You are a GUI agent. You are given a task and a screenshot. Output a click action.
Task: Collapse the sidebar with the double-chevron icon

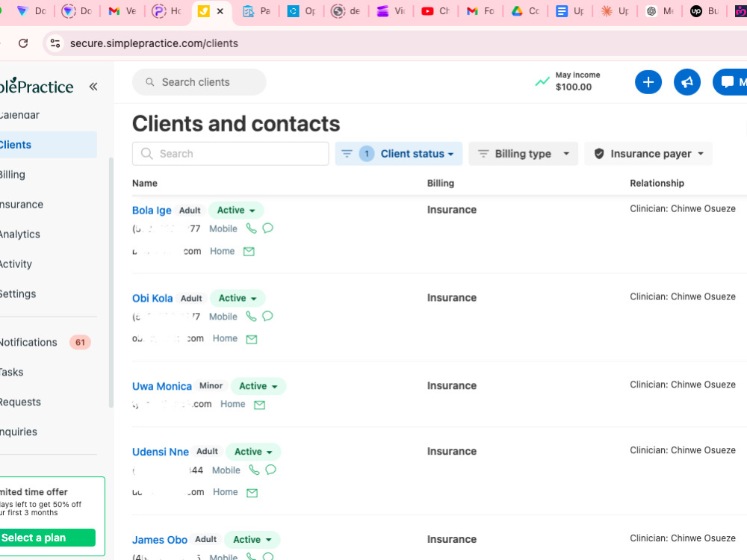coord(93,86)
